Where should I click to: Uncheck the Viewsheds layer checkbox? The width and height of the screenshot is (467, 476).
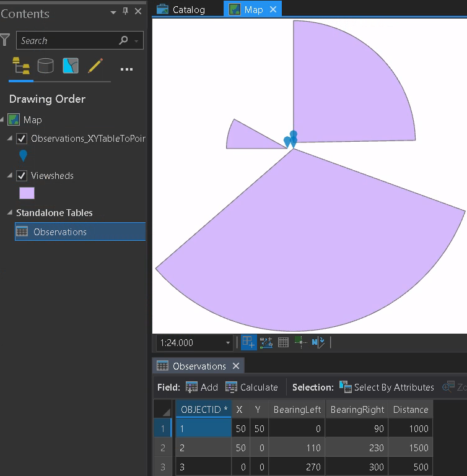tap(22, 176)
